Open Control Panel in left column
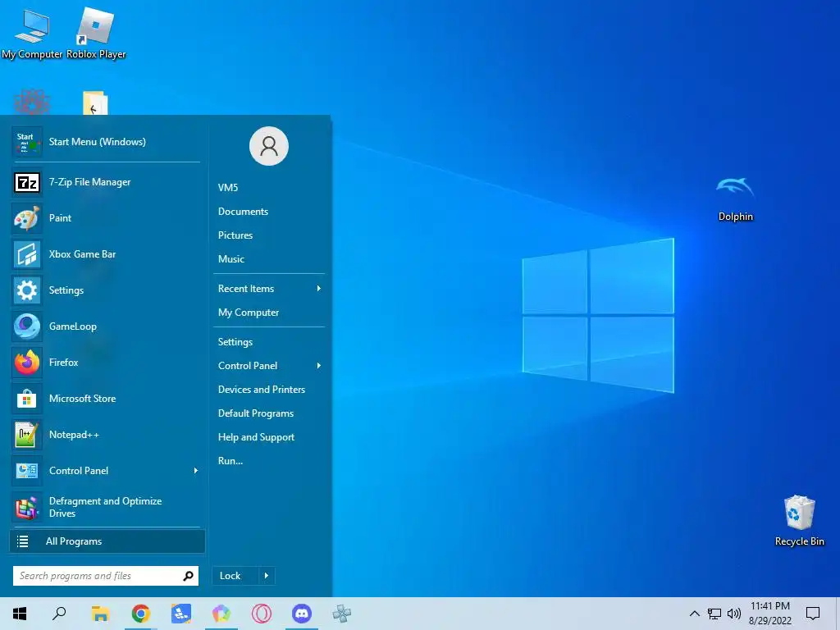The height and width of the screenshot is (630, 840). coord(106,471)
